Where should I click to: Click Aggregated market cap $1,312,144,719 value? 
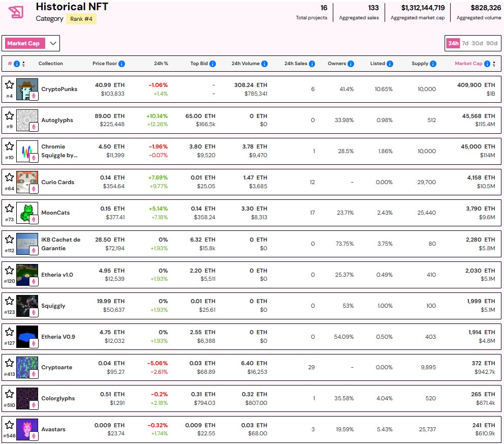point(423,8)
